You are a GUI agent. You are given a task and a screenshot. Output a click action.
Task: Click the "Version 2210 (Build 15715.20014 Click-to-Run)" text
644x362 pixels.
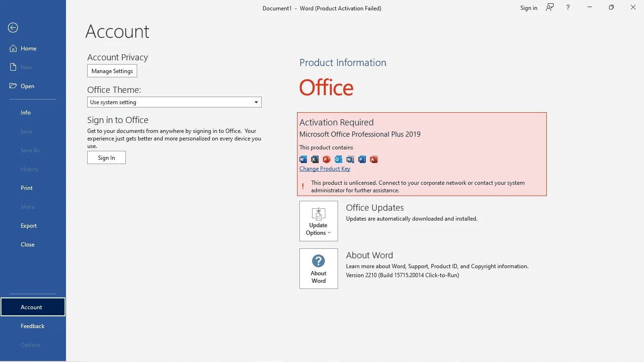[x=403, y=275]
